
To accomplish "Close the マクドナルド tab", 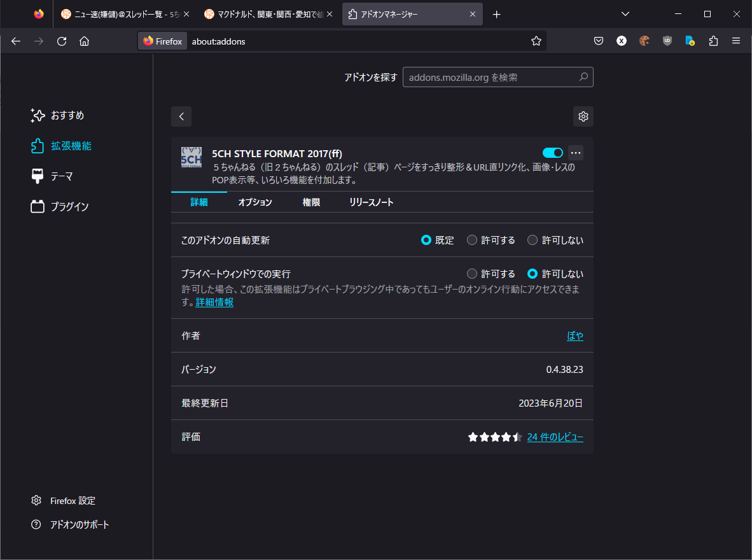I will point(330,15).
